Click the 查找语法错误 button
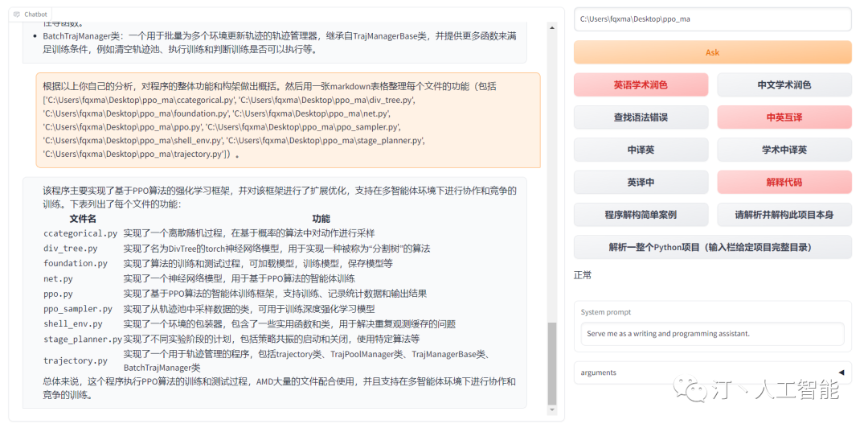 point(641,117)
